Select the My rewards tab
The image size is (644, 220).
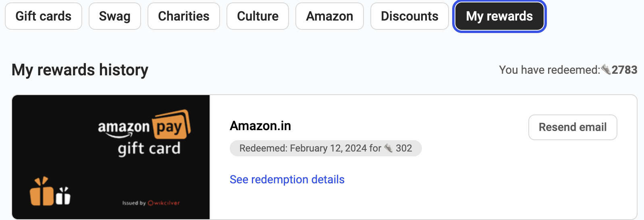(x=499, y=16)
